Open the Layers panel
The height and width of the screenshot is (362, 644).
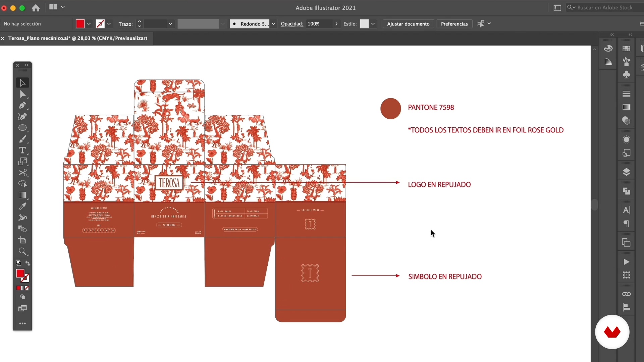coord(626,172)
